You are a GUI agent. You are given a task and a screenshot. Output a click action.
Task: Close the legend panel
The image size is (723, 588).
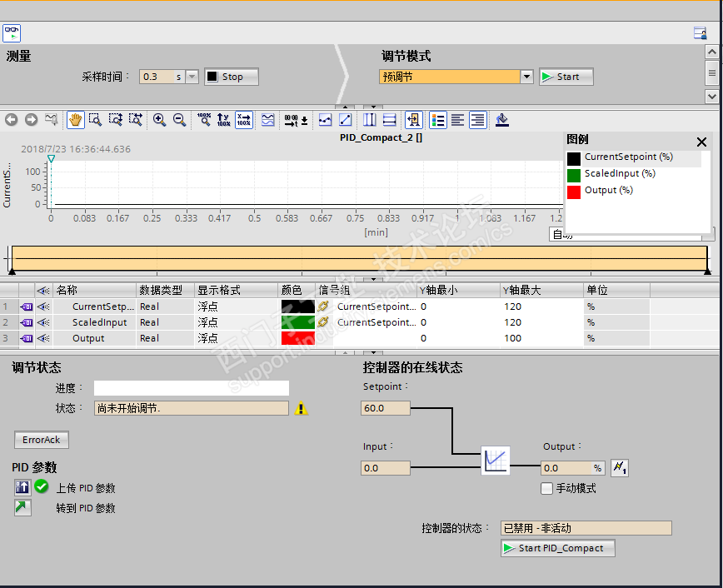click(x=701, y=142)
